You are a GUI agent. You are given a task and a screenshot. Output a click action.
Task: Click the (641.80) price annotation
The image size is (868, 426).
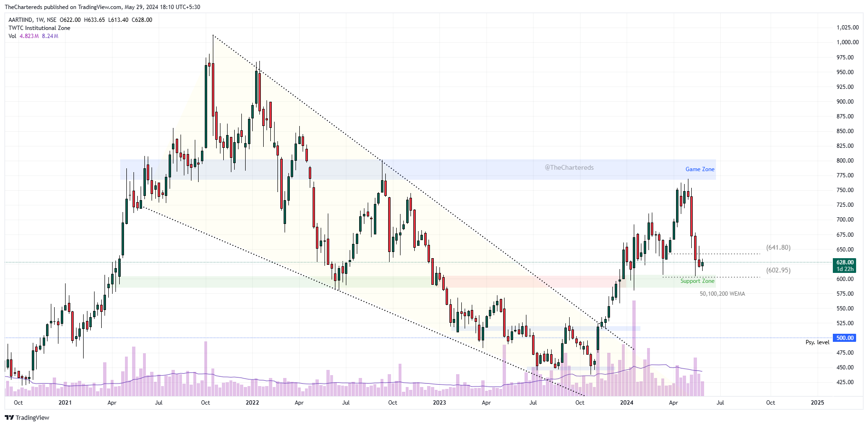778,248
